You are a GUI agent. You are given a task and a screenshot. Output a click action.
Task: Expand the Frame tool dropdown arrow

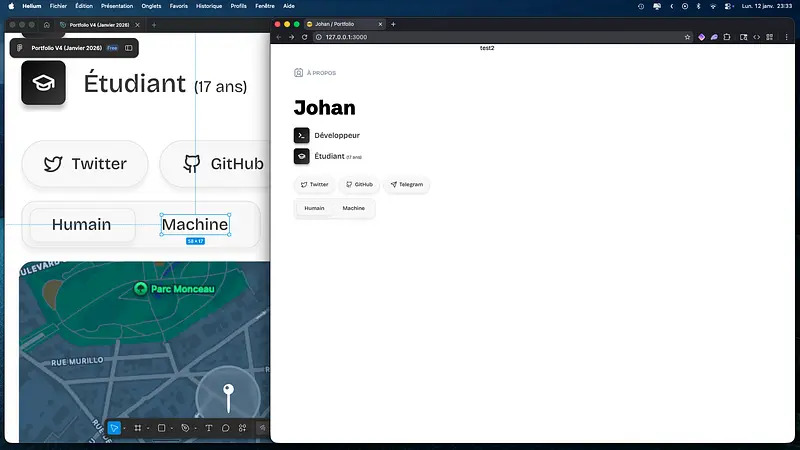148,428
